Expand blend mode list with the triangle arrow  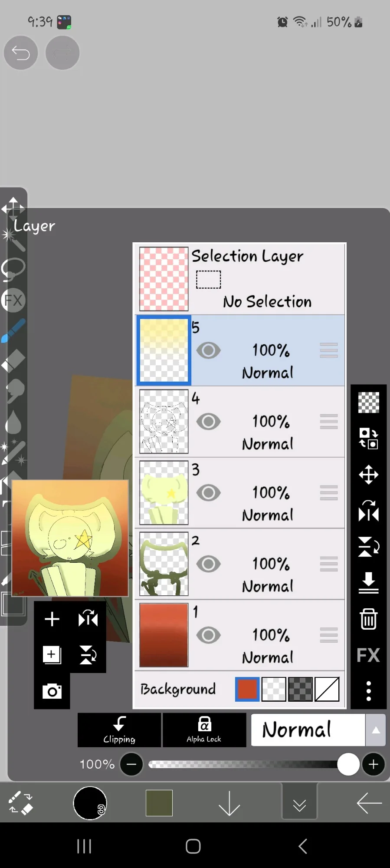[376, 730]
